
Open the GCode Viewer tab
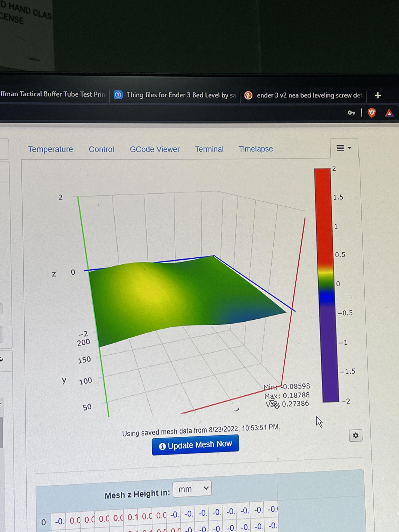click(x=155, y=149)
